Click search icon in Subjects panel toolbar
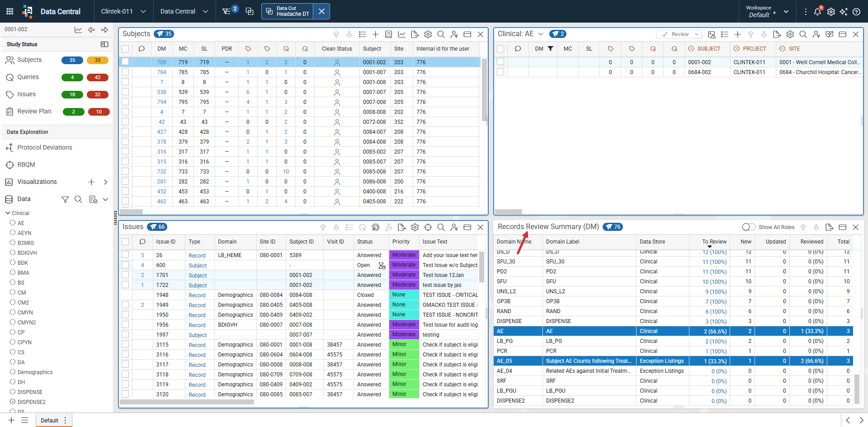 coord(441,34)
